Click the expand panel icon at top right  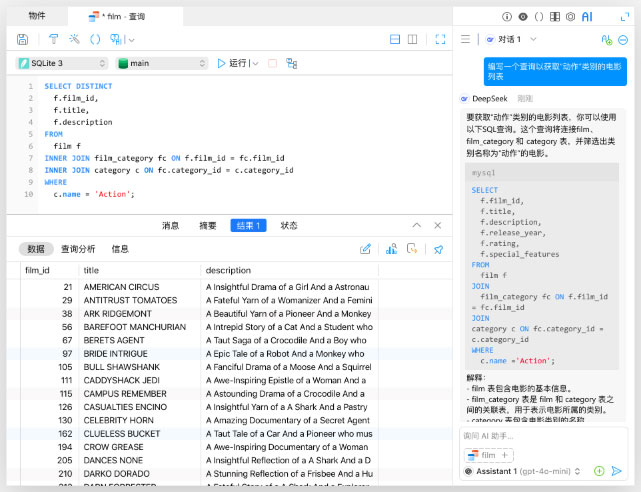point(625,17)
